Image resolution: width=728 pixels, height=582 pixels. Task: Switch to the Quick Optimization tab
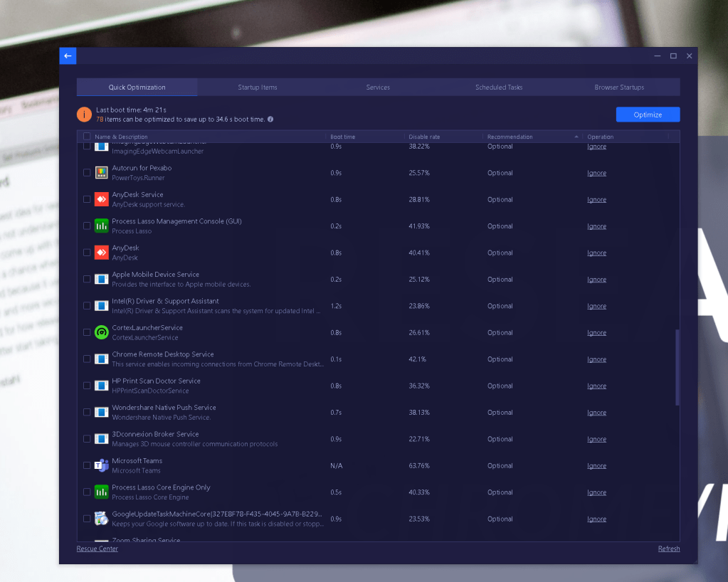coord(137,88)
